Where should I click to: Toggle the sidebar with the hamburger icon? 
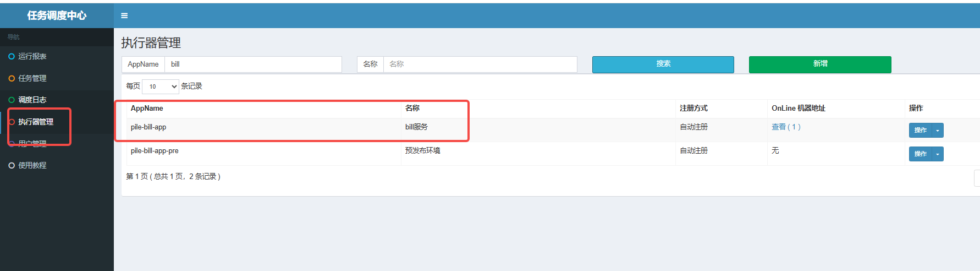pyautogui.click(x=124, y=15)
